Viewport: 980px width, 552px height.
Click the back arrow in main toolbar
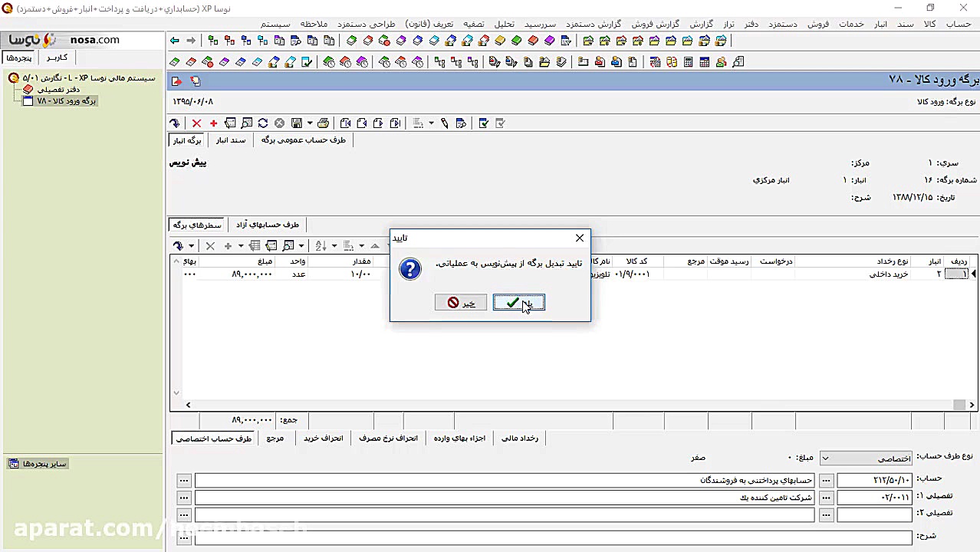175,41
